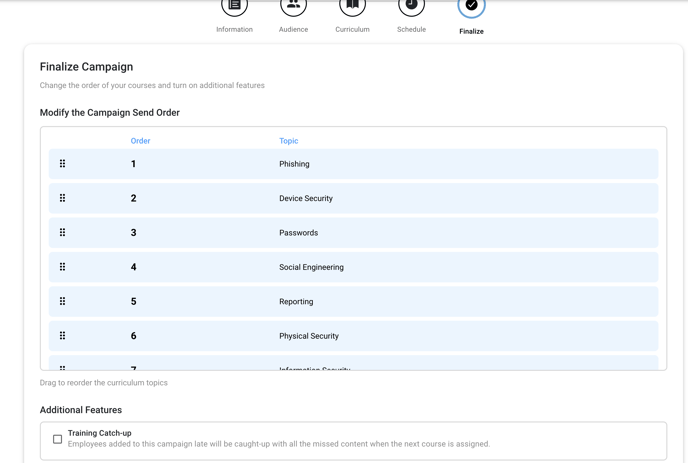Screen dimensions: 688x463
Task: Click order number 3
Action: coord(133,233)
